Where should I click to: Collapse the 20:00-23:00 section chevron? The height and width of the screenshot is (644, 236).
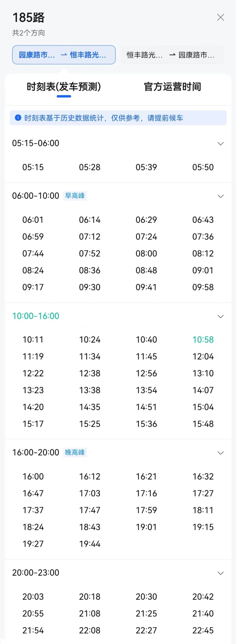tap(220, 573)
